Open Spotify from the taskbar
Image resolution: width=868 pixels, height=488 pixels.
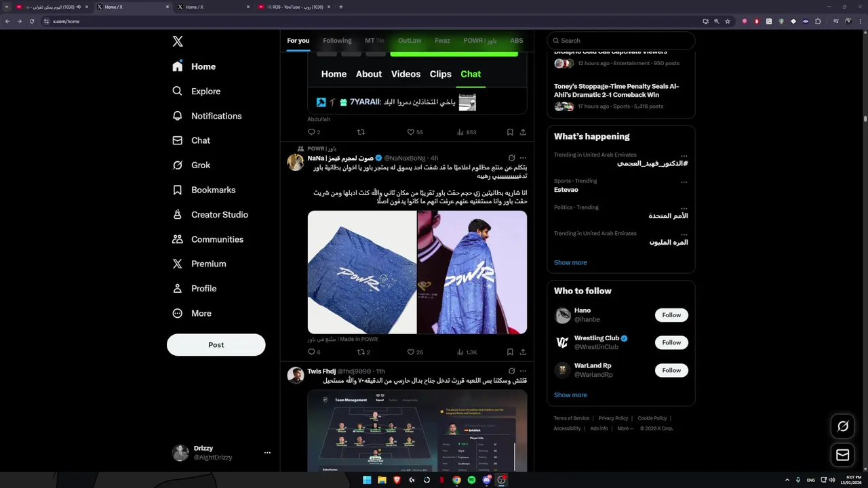pos(471,480)
